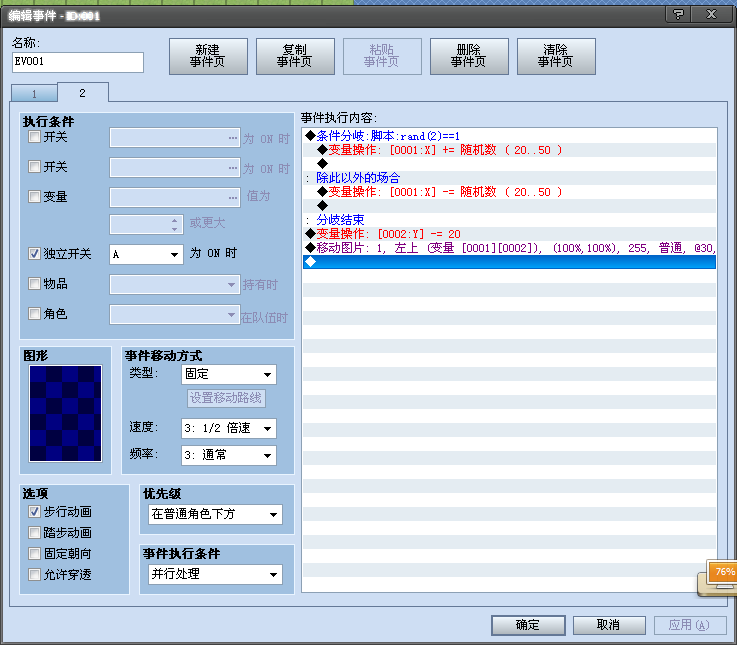Enable the second 开关 condition checkbox

[34, 166]
